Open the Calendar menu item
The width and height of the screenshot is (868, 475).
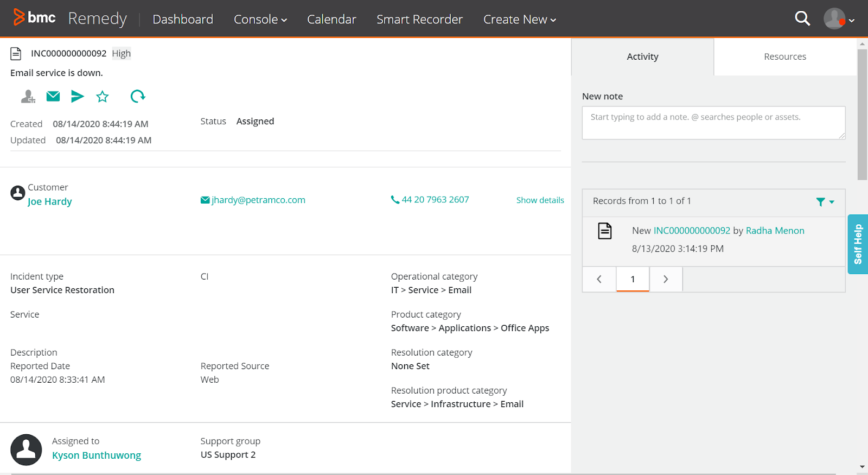(x=331, y=19)
